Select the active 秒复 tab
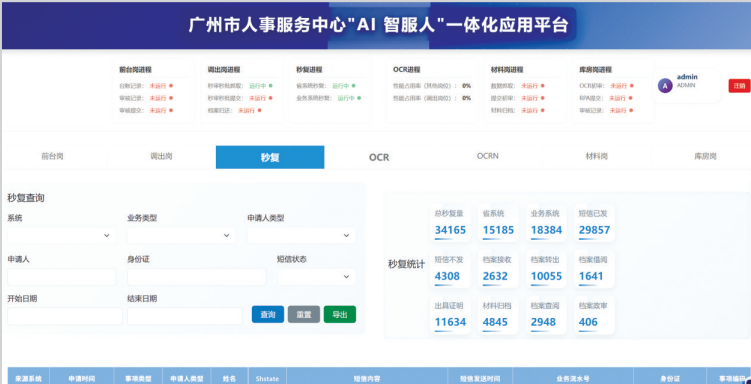 270,157
